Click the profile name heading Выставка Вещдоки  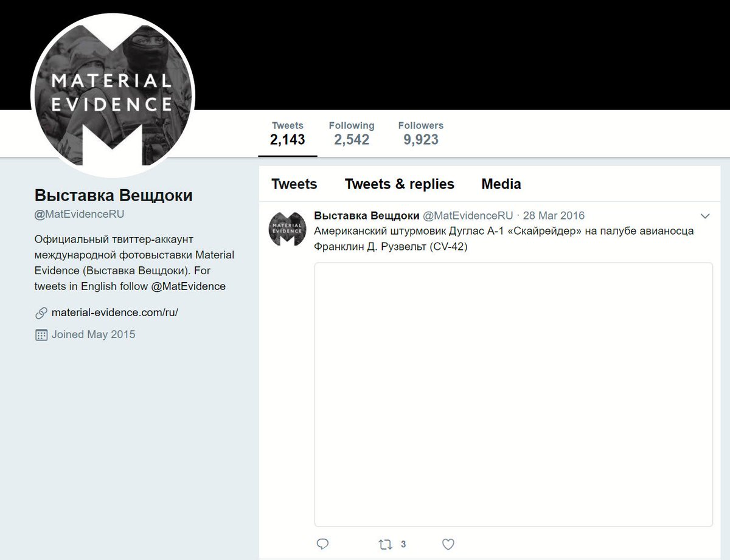click(x=114, y=196)
